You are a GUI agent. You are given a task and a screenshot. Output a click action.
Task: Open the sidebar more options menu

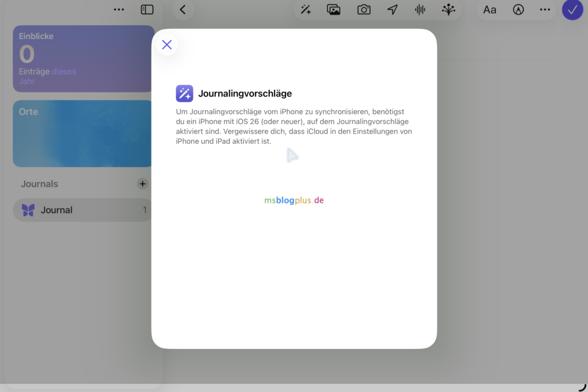point(119,10)
